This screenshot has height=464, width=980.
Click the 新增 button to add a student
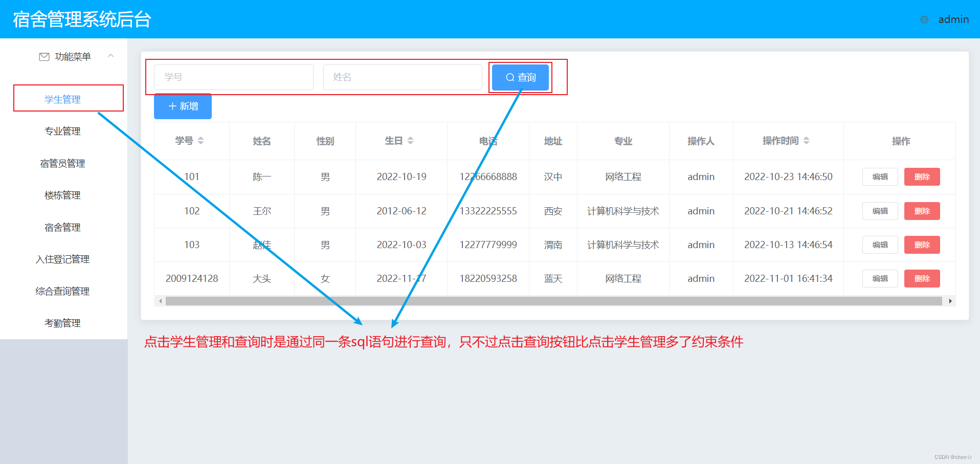(183, 106)
